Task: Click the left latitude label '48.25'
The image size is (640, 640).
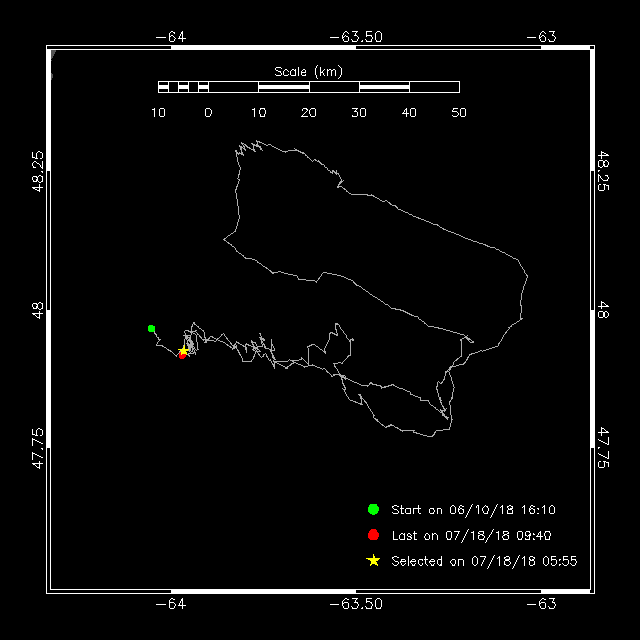Action: tap(37, 171)
